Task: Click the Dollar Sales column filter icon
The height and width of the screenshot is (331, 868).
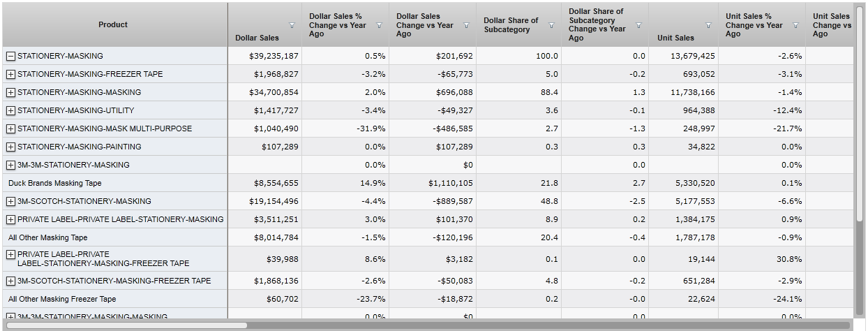Action: point(292,25)
